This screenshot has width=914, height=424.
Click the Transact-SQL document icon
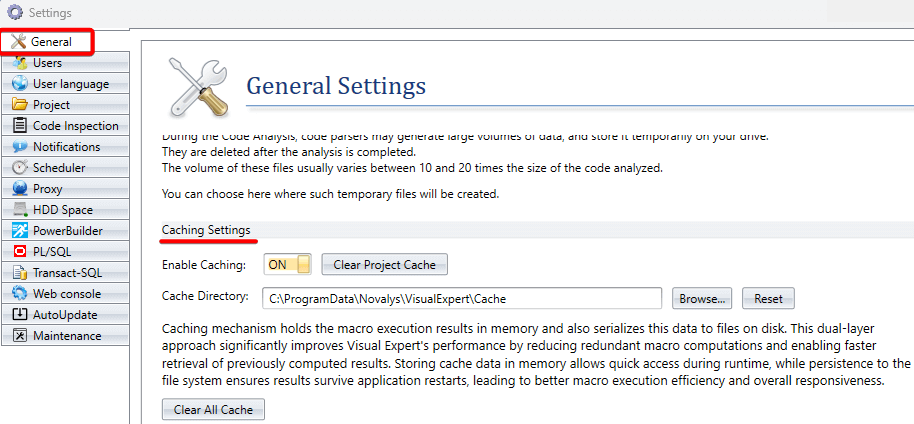pyautogui.click(x=20, y=272)
